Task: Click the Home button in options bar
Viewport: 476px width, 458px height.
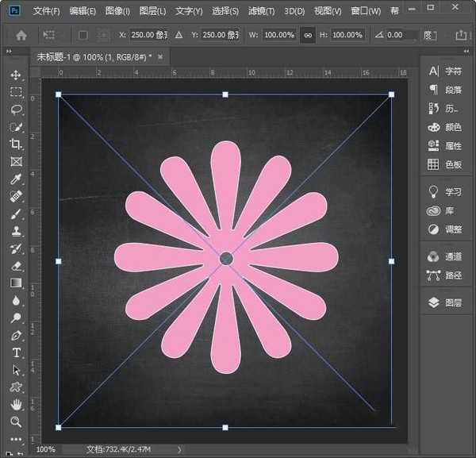Action: click(21, 36)
